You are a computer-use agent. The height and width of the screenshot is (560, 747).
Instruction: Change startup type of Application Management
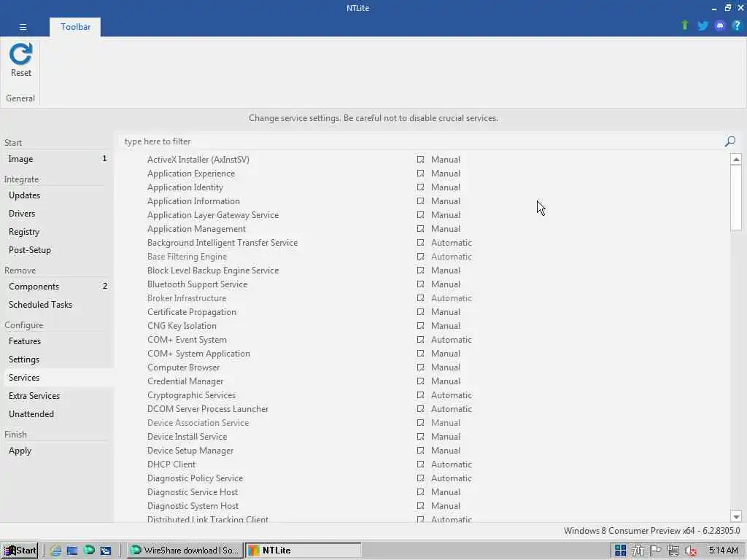click(x=446, y=228)
